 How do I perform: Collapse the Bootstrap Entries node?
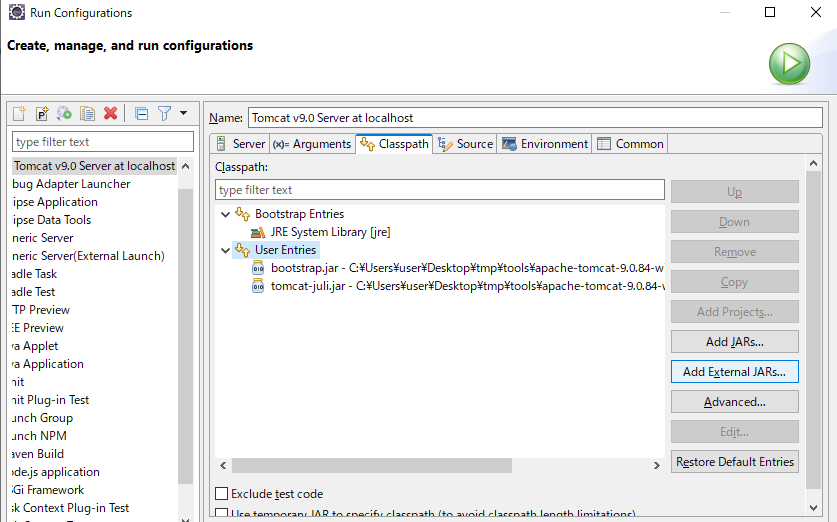pos(225,215)
